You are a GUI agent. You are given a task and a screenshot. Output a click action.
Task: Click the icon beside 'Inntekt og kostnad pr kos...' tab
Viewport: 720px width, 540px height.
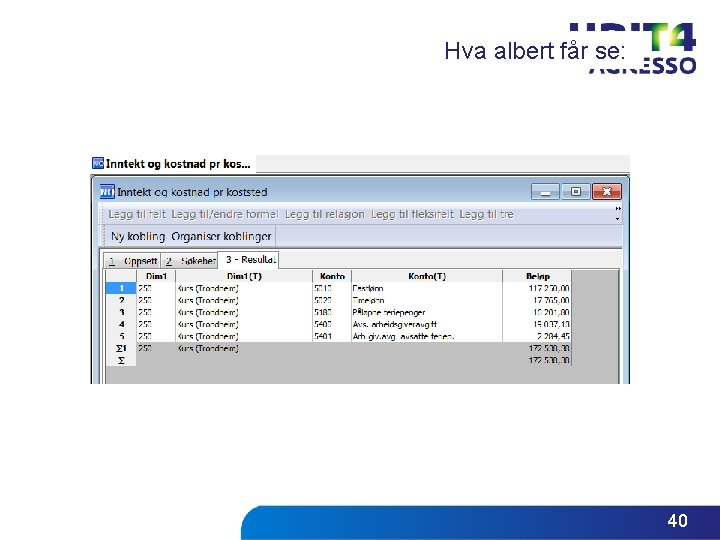[98, 163]
